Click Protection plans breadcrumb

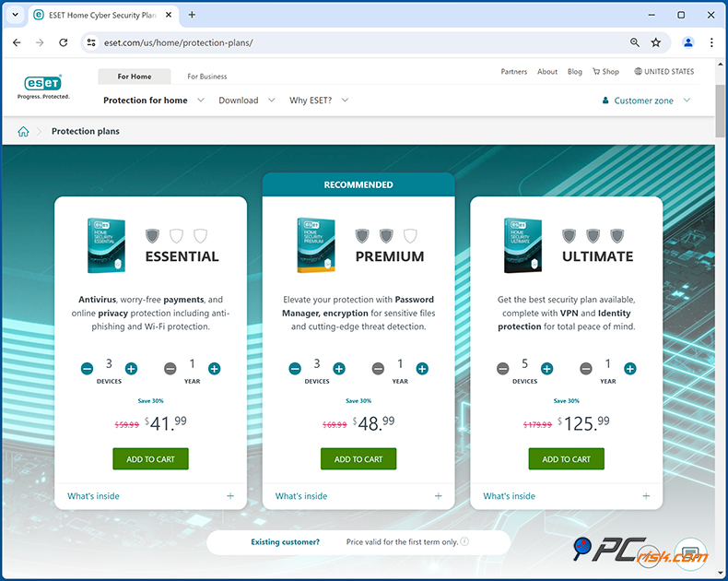(x=86, y=132)
